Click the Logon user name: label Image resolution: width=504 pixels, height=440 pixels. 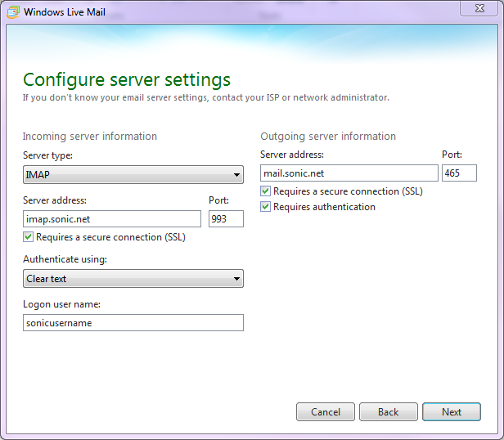pos(61,304)
